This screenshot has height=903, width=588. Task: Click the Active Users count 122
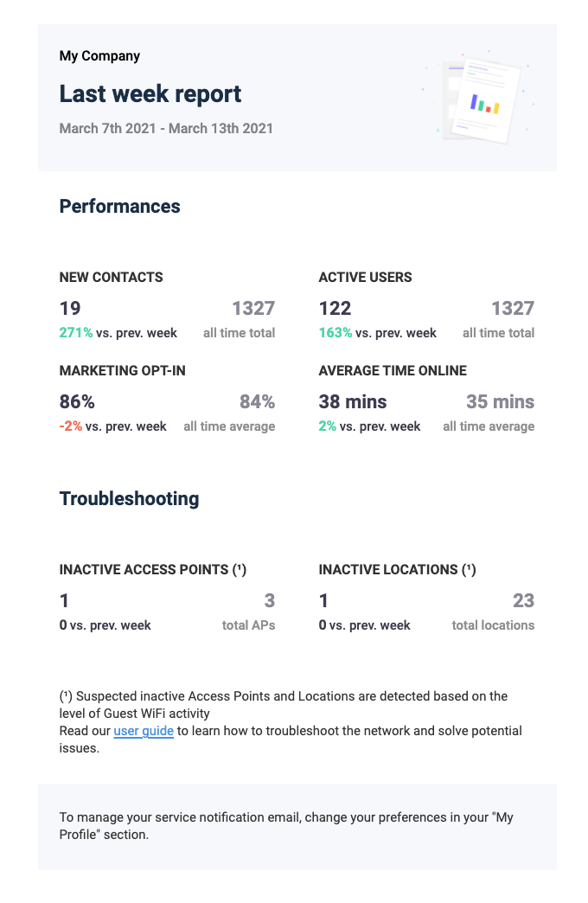[x=336, y=308]
